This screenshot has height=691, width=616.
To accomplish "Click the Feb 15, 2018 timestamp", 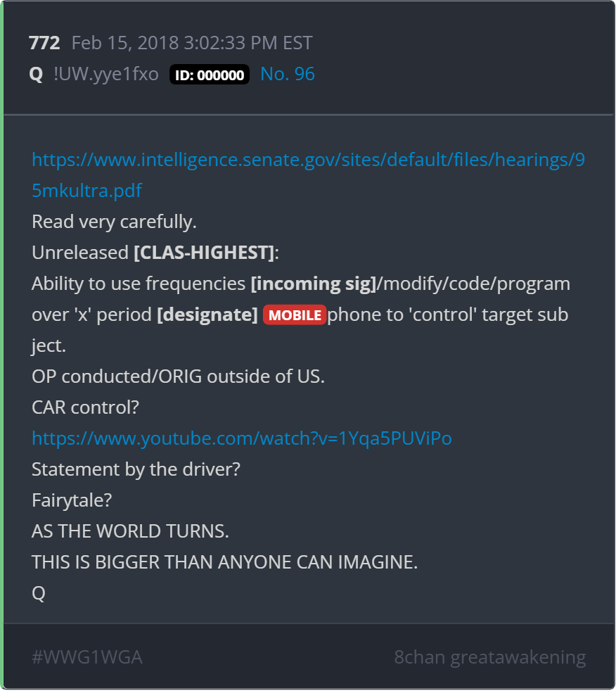I will (x=192, y=43).
